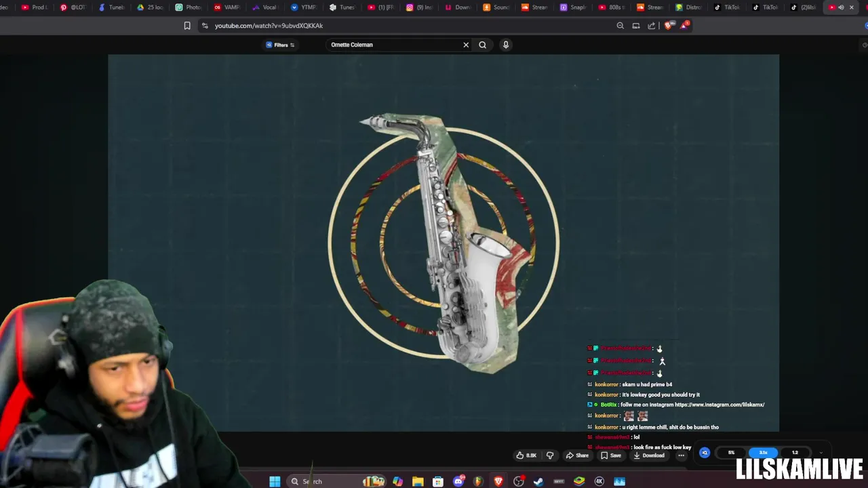Viewport: 868px width, 488px height.
Task: Open Brave browser from the taskbar
Action: (498, 481)
